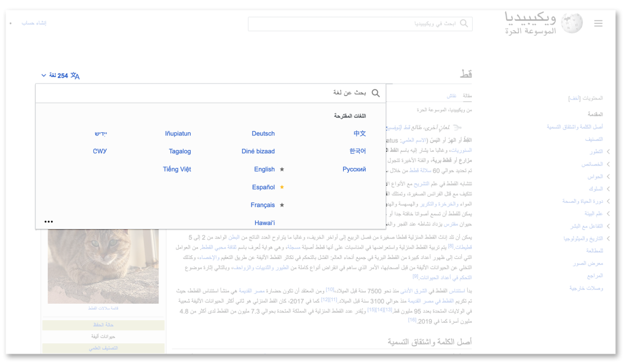
Task: Click the Wikipedia globe logo
Action: click(572, 23)
